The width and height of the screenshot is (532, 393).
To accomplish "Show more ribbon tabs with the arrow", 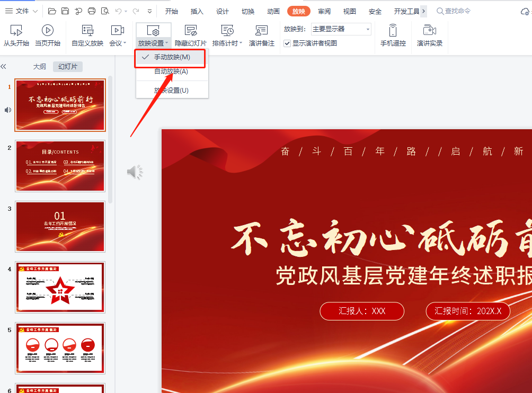I will tap(424, 11).
